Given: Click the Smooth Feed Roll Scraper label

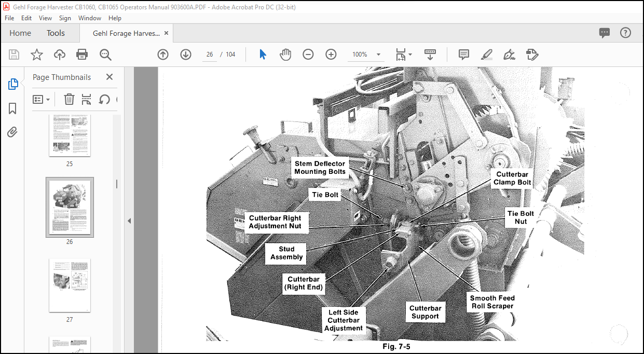Looking at the screenshot, I should click(492, 302).
